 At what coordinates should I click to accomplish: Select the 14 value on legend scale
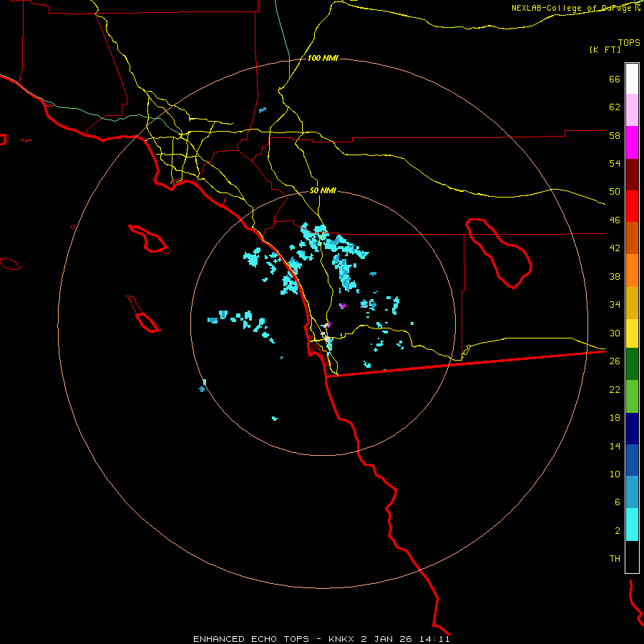pos(615,446)
